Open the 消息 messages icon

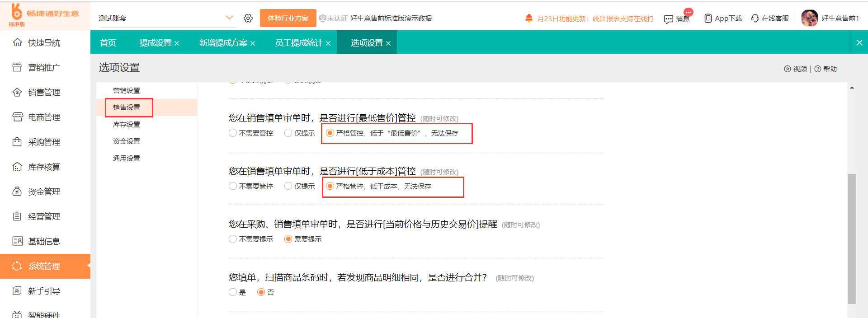[668, 19]
